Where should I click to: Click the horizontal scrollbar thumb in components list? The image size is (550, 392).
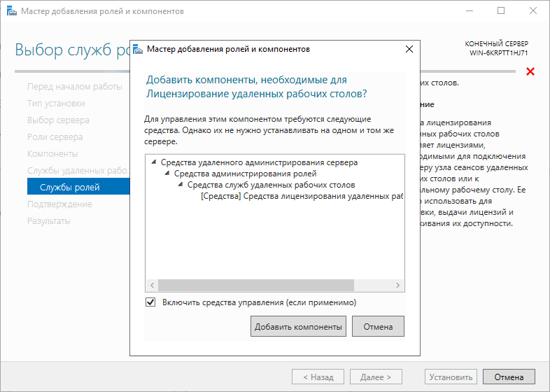tap(256, 285)
